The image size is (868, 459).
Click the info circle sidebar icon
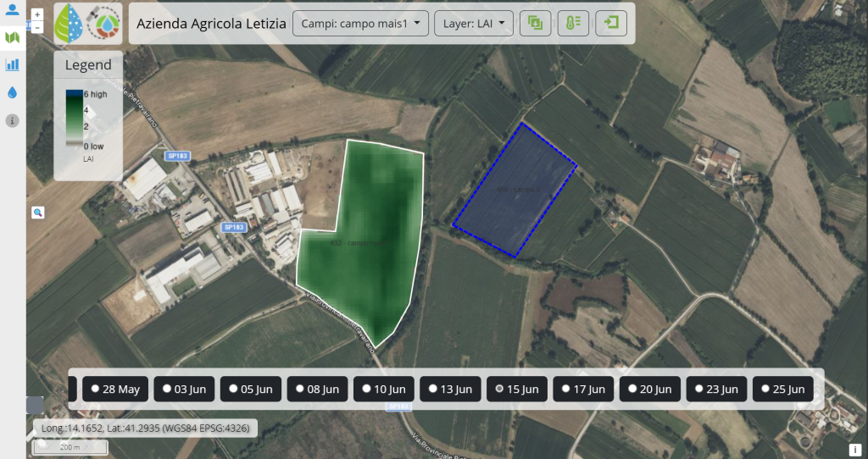point(12,120)
